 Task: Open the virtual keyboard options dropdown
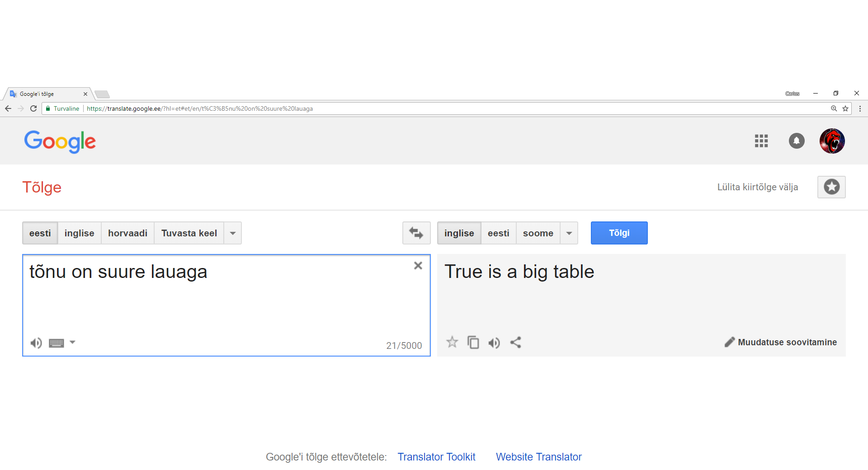click(x=72, y=343)
